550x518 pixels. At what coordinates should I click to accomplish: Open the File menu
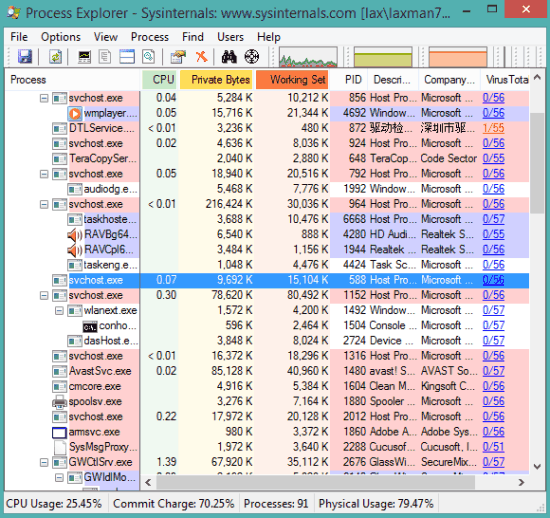[x=19, y=37]
